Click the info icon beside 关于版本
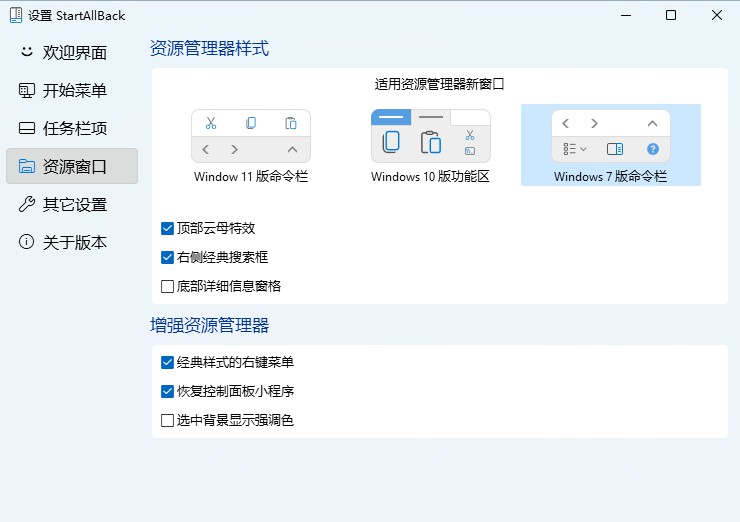Screen dimensions: 740x522 (x=26, y=242)
